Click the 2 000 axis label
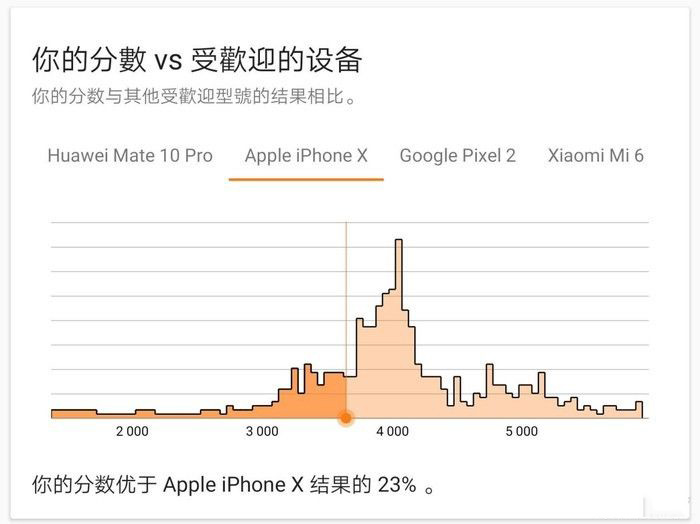Viewport: 700px width, 524px height. click(132, 432)
